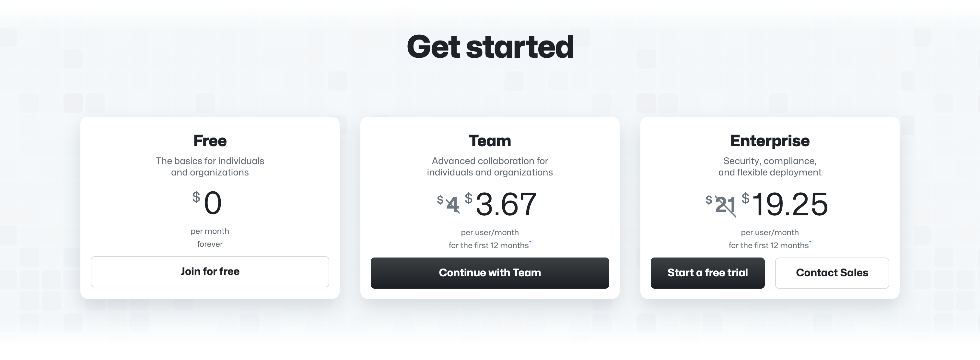Start a free trial of Enterprise
Viewport: 980px width, 360px height.
[707, 273]
